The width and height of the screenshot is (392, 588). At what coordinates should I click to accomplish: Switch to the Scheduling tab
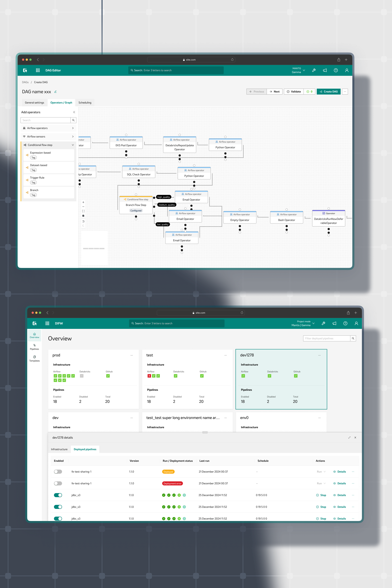[x=85, y=103]
